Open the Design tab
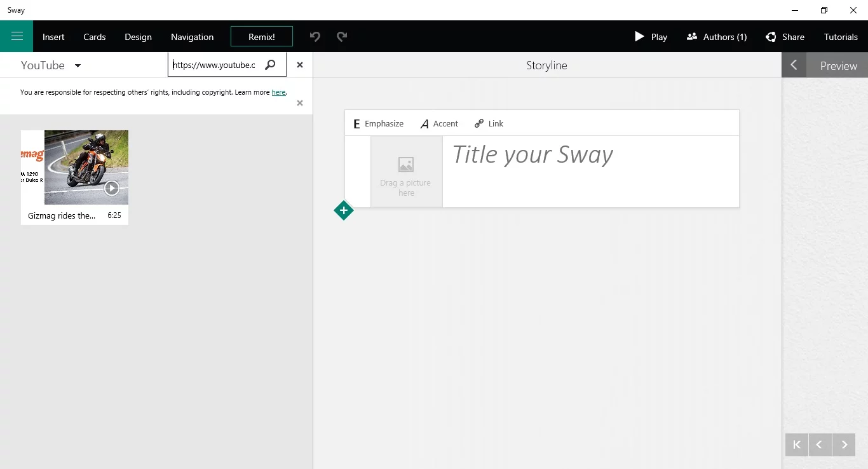This screenshot has width=868, height=469. tap(138, 37)
